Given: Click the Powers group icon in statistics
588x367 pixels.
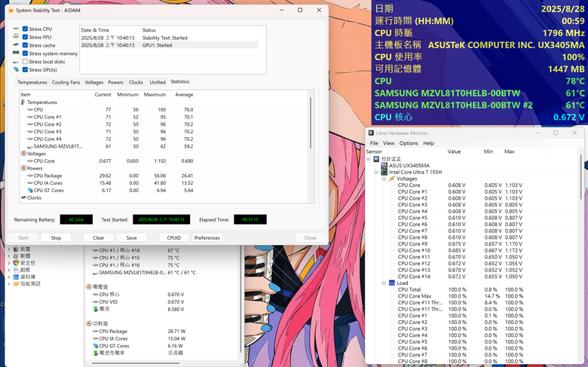Looking at the screenshot, I should (x=23, y=168).
